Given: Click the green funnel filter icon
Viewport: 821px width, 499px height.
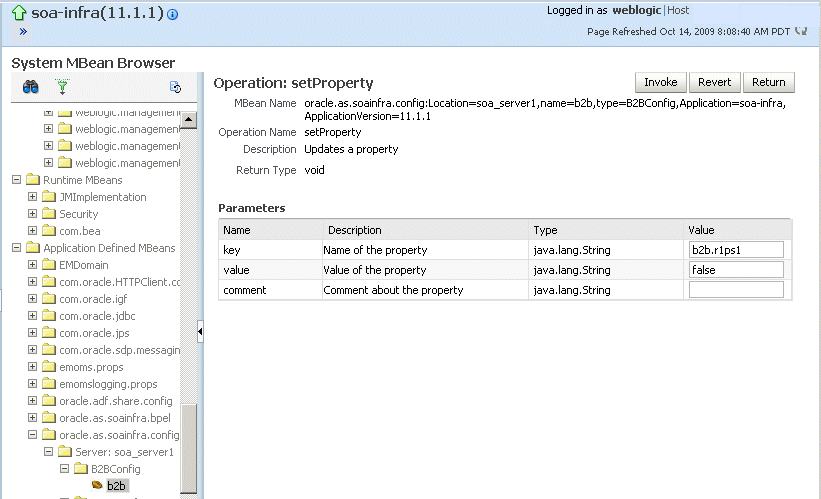Looking at the screenshot, I should coord(62,86).
